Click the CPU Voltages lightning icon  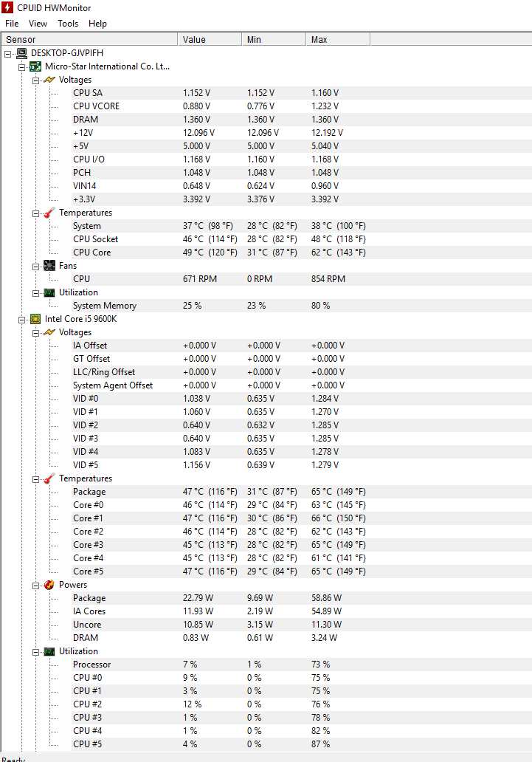tap(49, 332)
